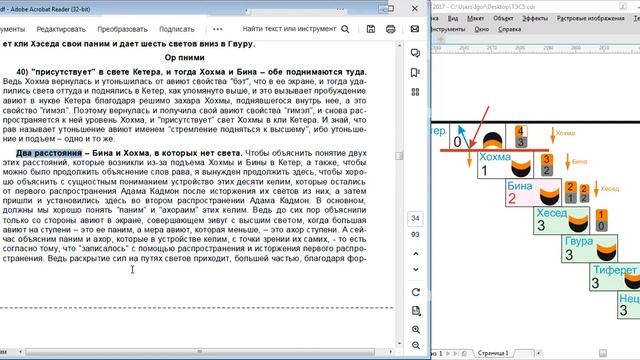The height and width of the screenshot is (360, 640).
Task: Open the 'Подписать' menu in Acrobat
Action: [x=176, y=29]
